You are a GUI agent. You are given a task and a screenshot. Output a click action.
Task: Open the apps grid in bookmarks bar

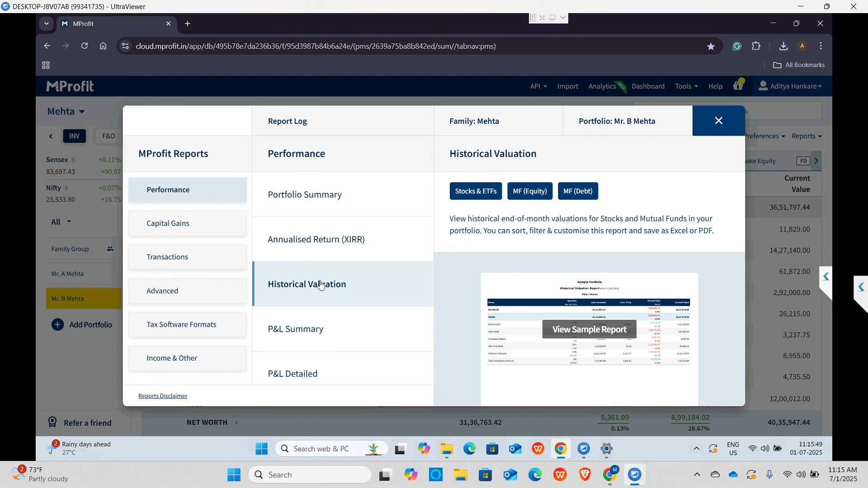[46, 66]
